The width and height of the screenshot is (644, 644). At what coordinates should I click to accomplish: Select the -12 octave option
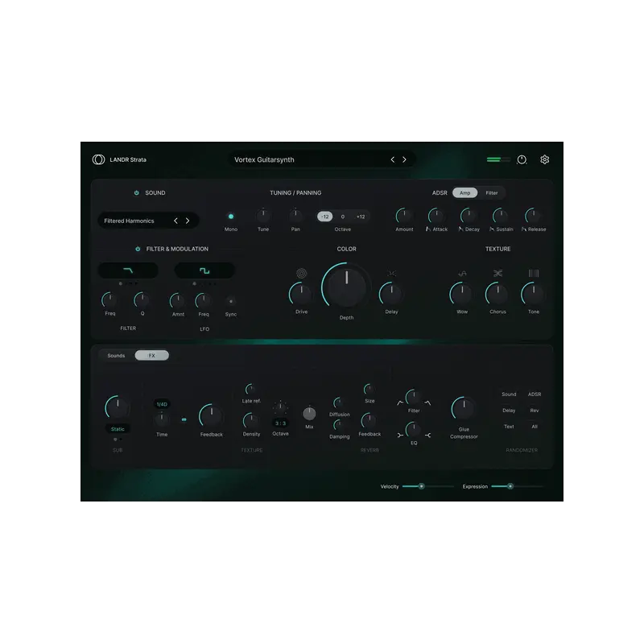click(x=325, y=217)
